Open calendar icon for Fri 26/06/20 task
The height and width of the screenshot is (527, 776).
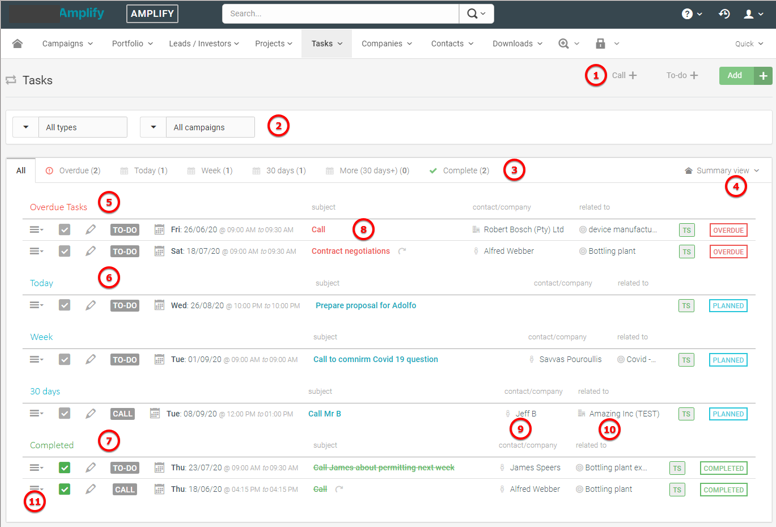click(x=159, y=230)
